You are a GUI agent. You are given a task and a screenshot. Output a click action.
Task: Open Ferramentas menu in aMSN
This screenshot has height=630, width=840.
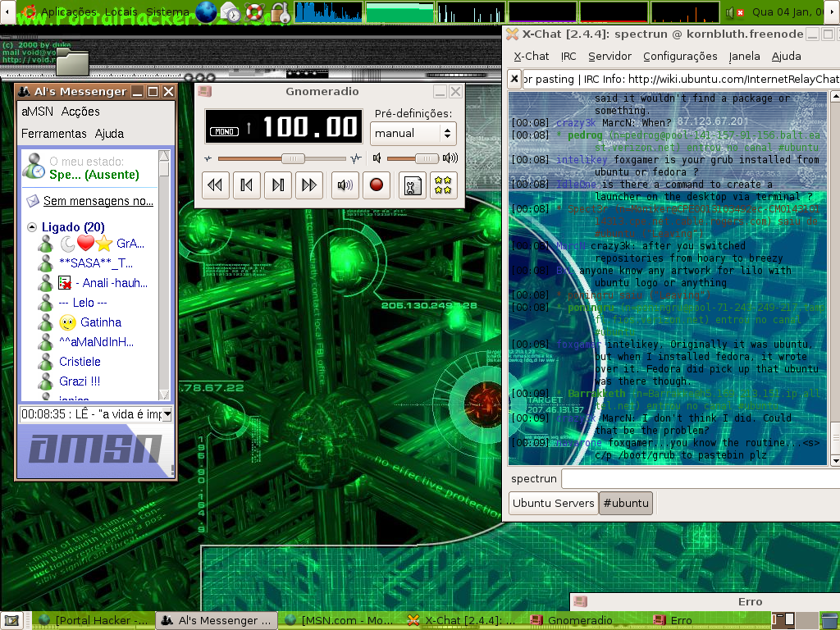(x=53, y=134)
